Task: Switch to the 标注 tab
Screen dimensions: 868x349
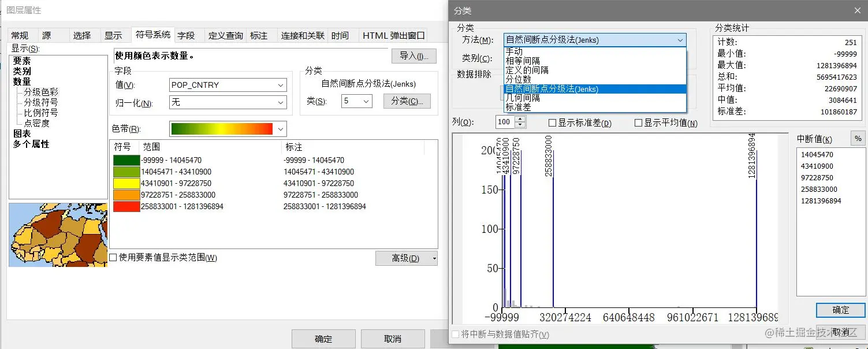Action: [x=259, y=35]
